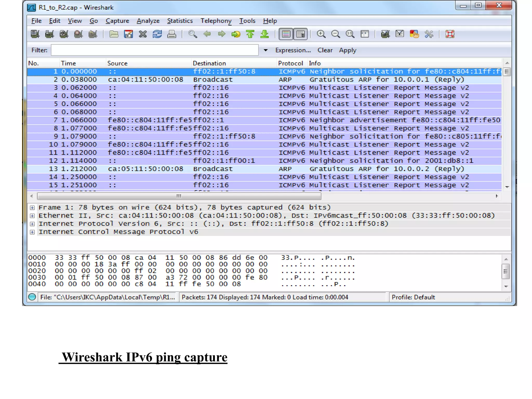Start a new live capture icon
Screen dimensions: 532x399
pyautogui.click(x=64, y=34)
